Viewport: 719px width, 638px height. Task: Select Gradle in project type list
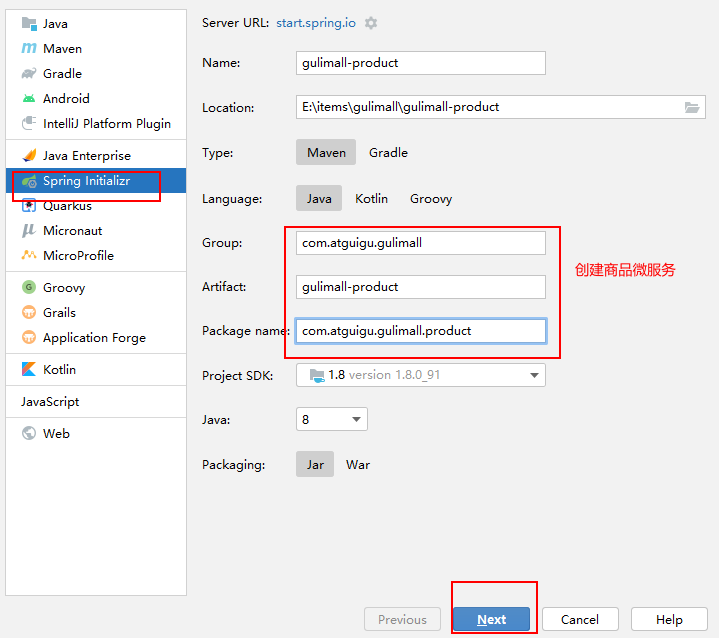point(96,73)
